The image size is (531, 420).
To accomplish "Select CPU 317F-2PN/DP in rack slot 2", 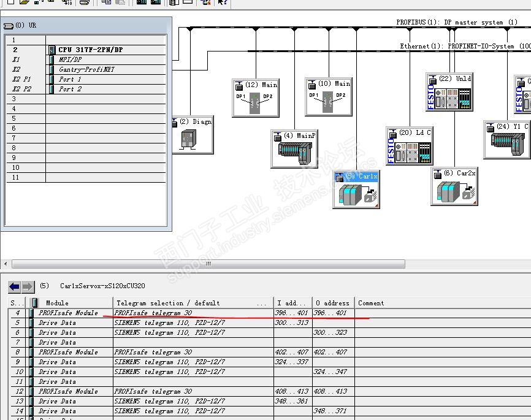I will (x=90, y=50).
